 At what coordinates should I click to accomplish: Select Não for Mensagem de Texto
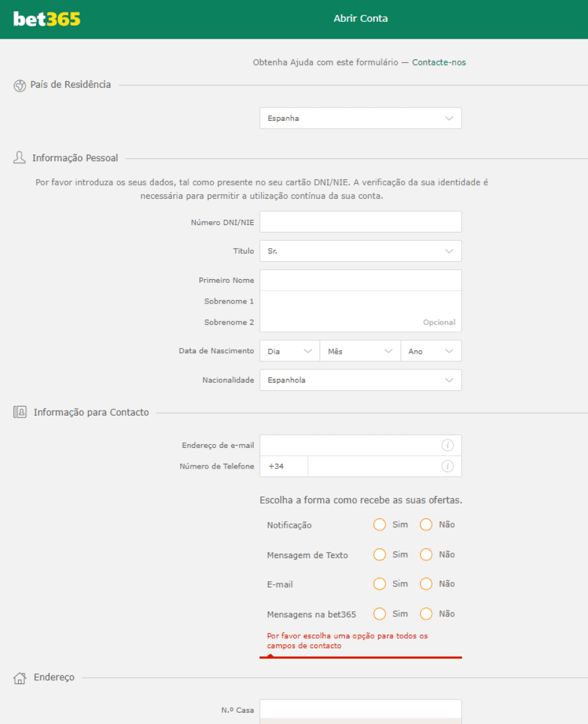(x=426, y=555)
